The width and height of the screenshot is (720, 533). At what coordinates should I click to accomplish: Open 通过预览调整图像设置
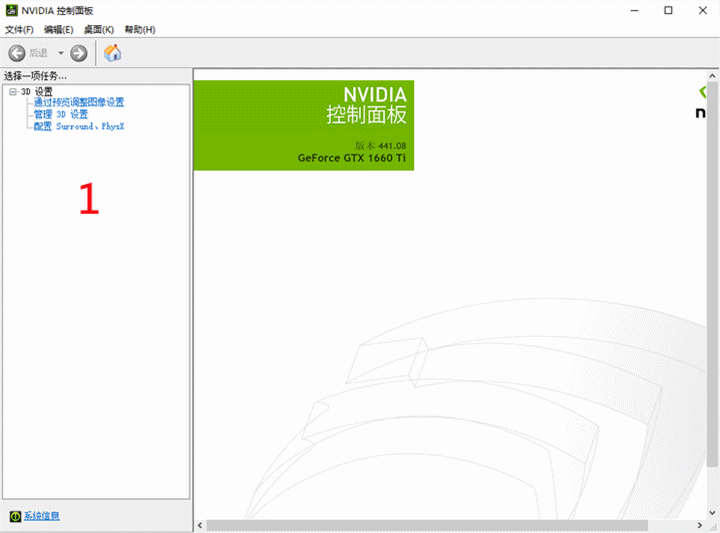(79, 102)
